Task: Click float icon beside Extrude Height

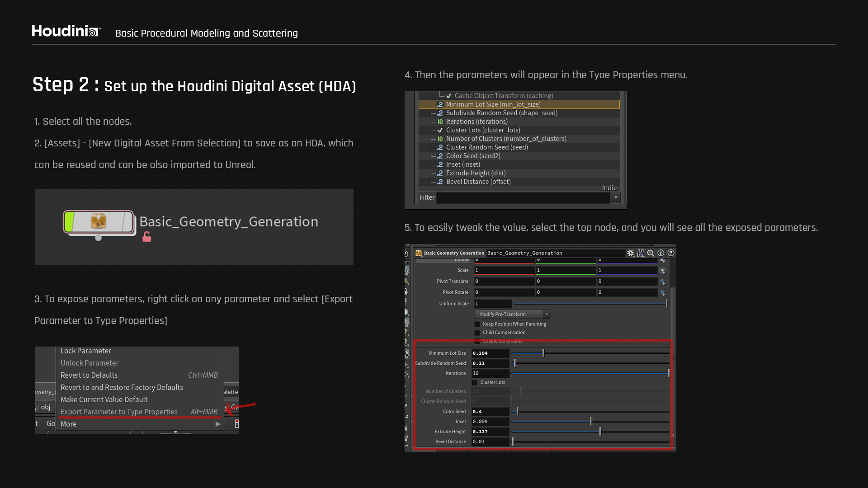Action: pos(440,173)
